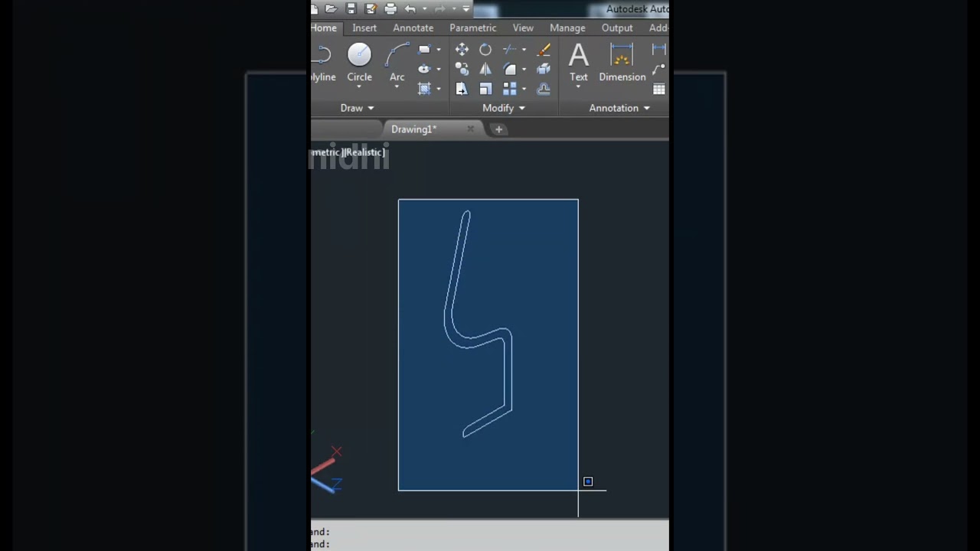Screen dimensions: 980x551
Task: Select the Arc tool
Action: pyautogui.click(x=397, y=63)
